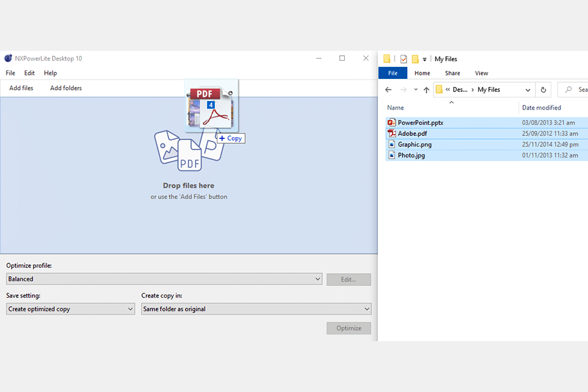
Task: Click the Add folders button
Action: tap(66, 88)
